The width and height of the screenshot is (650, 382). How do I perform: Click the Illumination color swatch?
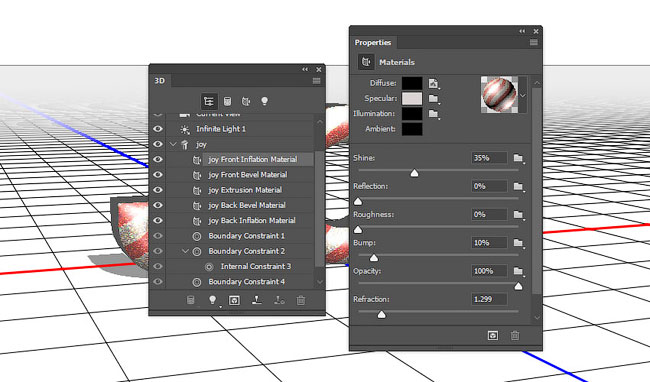[x=412, y=114]
